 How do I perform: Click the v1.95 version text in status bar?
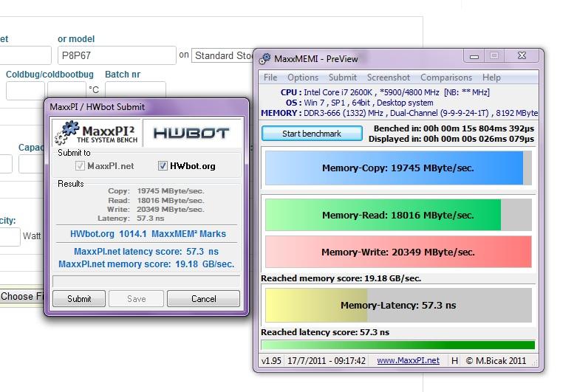(x=272, y=361)
